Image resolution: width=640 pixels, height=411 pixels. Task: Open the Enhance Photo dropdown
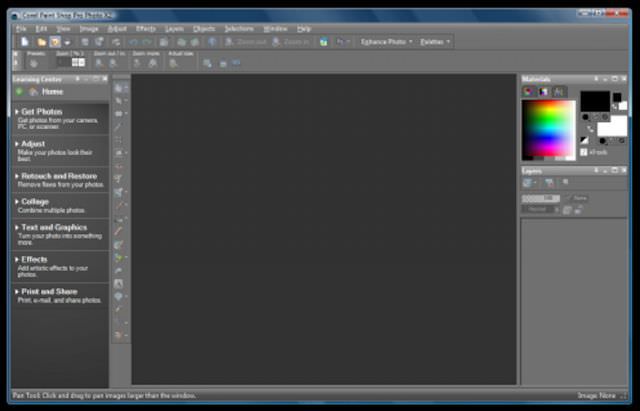(x=386, y=42)
